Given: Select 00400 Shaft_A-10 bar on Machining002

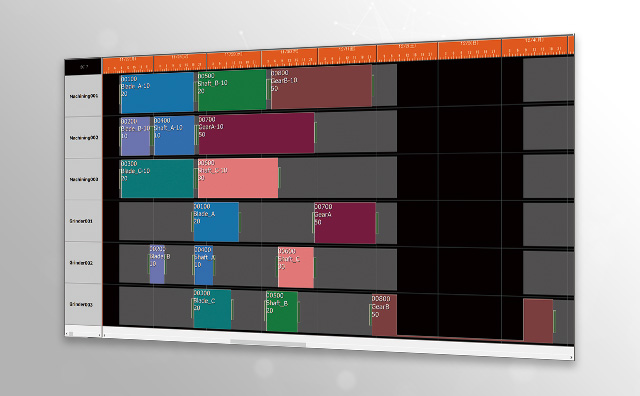Looking at the screenshot, I should pos(174,136).
